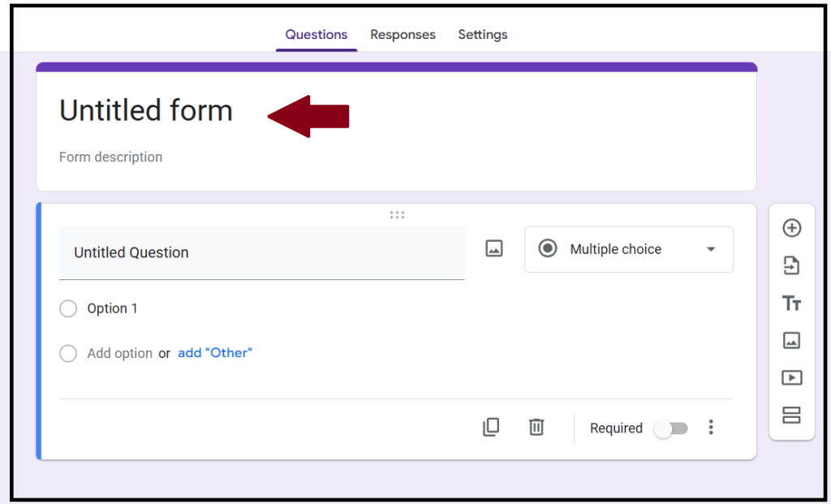Open the Multiple choice type dropdown
The width and height of the screenshot is (831, 504).
(x=629, y=249)
